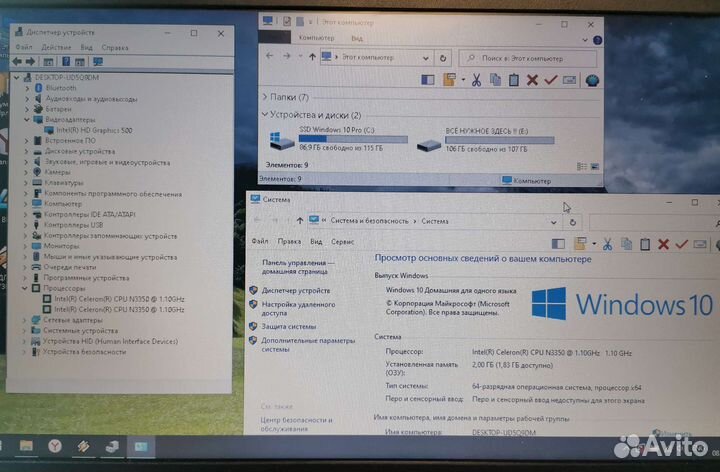The height and width of the screenshot is (472, 720).
Task: Switch to details view in Этот компьютер
Action: (x=581, y=166)
